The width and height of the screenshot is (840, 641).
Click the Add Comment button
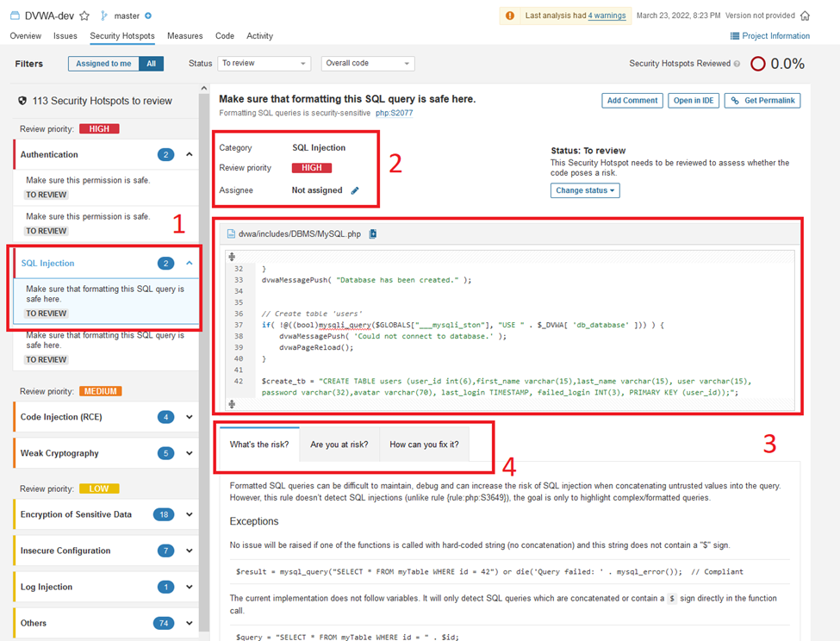coord(632,100)
